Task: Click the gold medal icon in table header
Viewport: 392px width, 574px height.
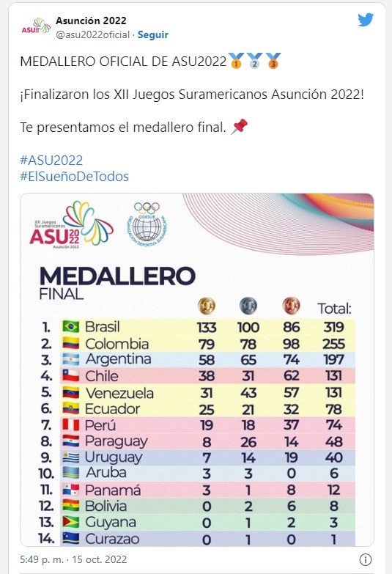Action: point(207,306)
